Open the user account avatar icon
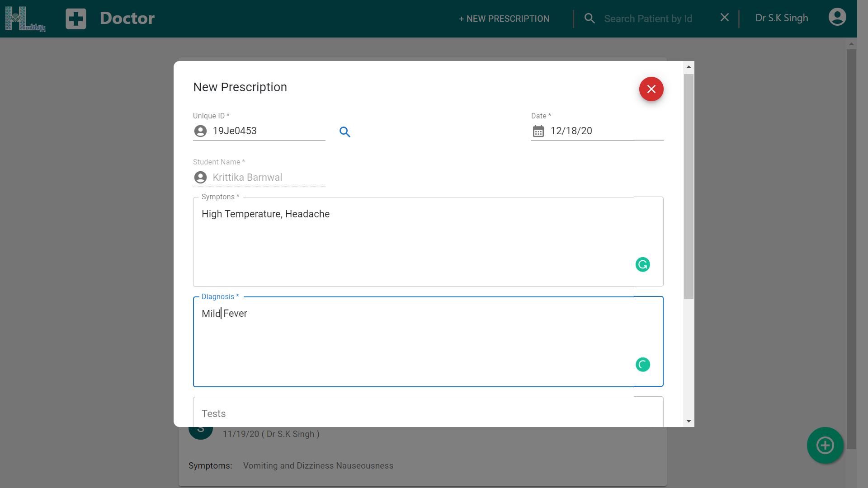Image resolution: width=868 pixels, height=488 pixels. pos(837,18)
